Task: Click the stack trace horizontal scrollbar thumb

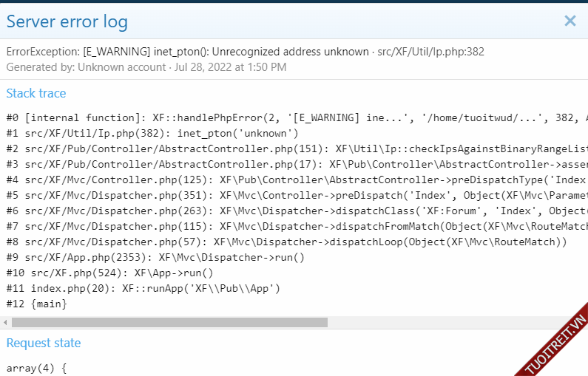Action: click(x=169, y=323)
